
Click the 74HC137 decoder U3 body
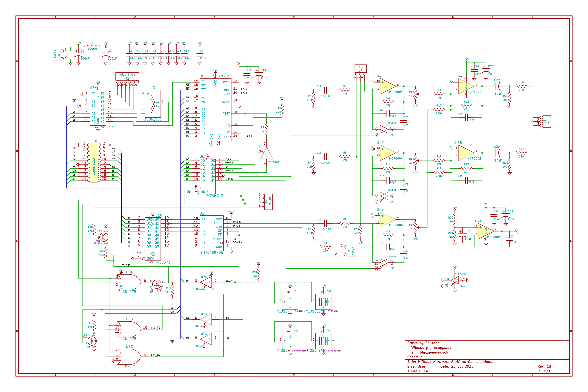click(98, 108)
